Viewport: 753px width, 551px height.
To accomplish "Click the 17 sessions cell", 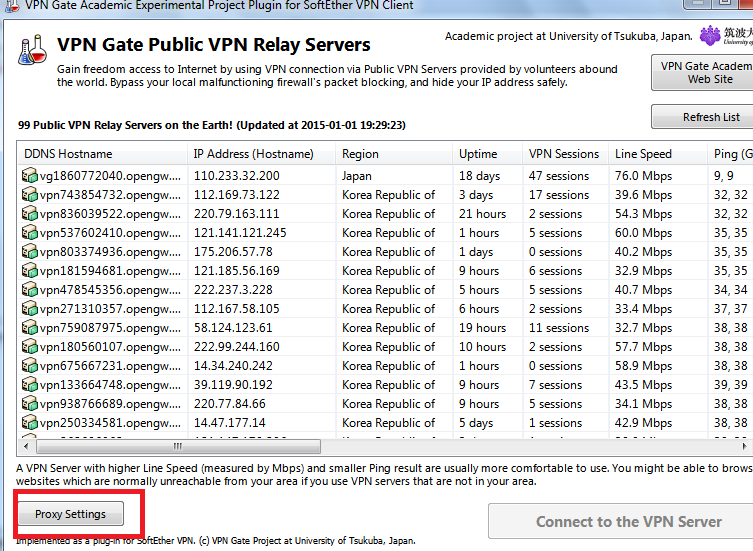I will coord(559,195).
